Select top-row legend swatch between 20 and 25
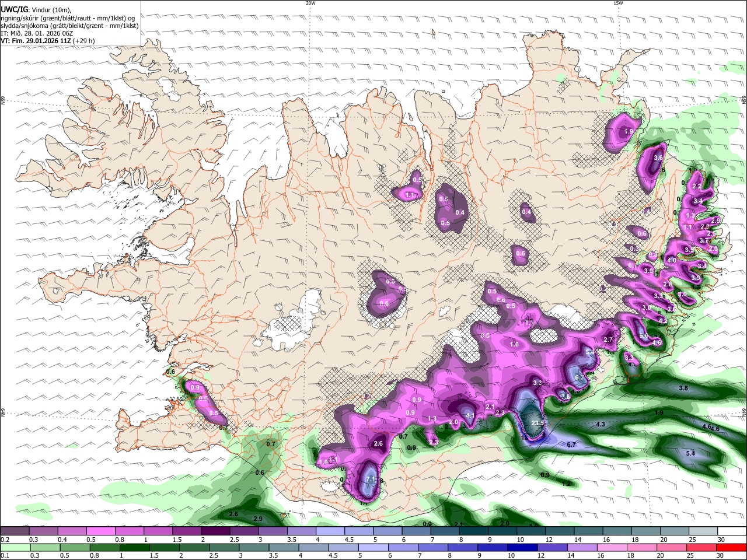This screenshot has height=560, width=747. 675,531
